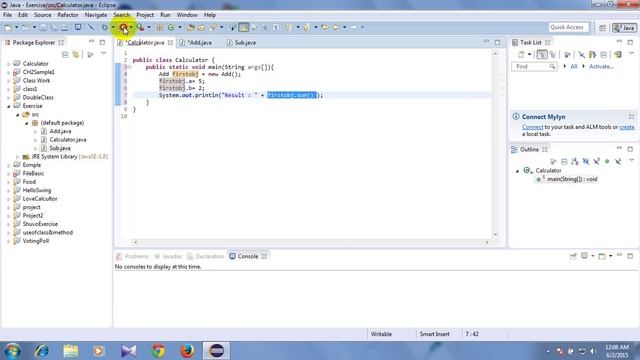Collapse Calculator class in Outline
Screen dimensions: 640x360
(518, 171)
